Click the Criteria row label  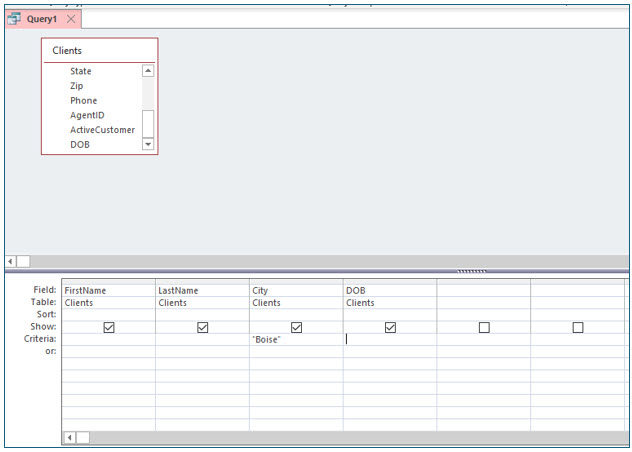coord(40,339)
